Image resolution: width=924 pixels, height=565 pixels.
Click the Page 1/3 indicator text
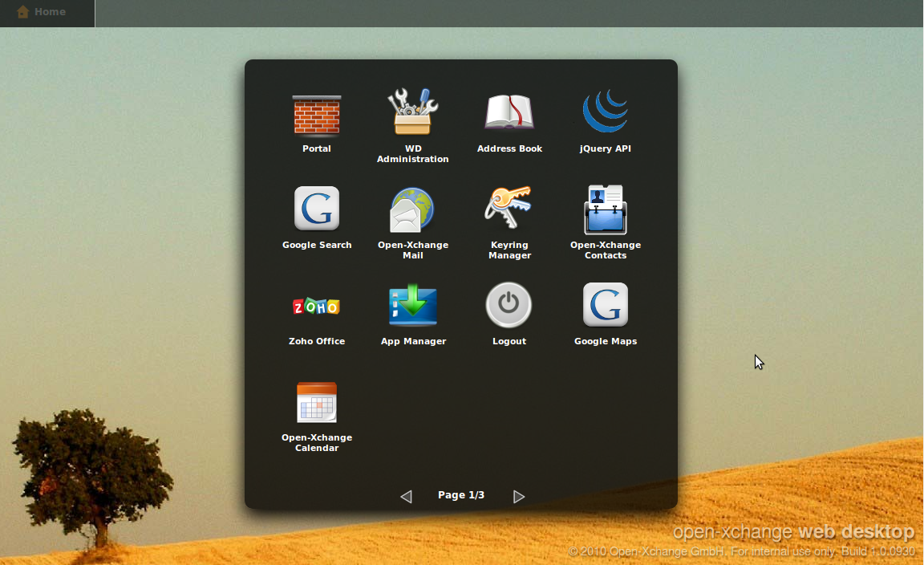pyautogui.click(x=461, y=495)
